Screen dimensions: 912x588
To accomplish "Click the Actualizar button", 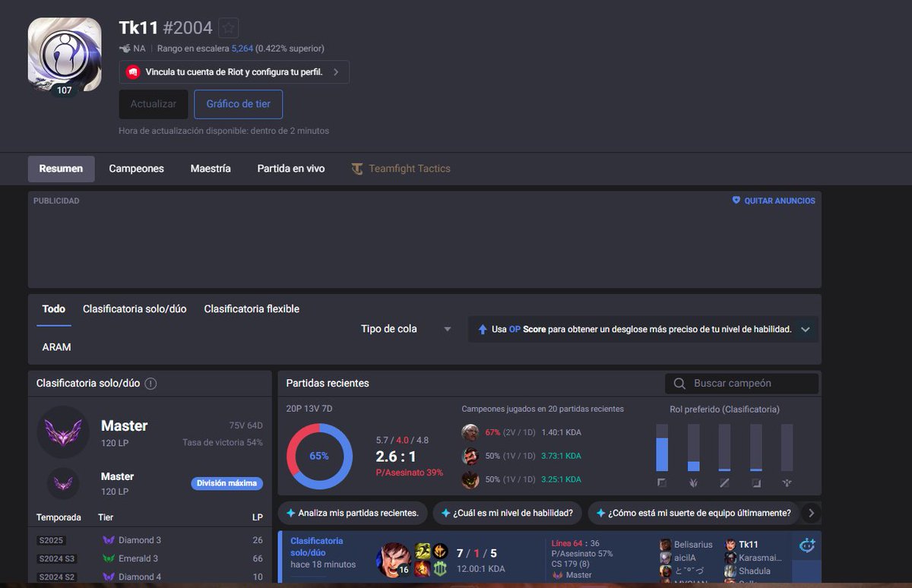I will (154, 104).
